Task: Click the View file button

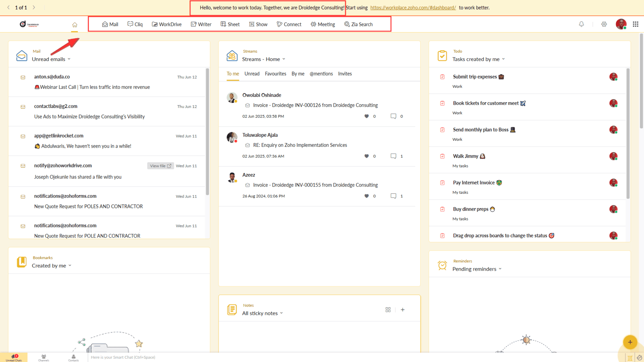Action: (161, 166)
